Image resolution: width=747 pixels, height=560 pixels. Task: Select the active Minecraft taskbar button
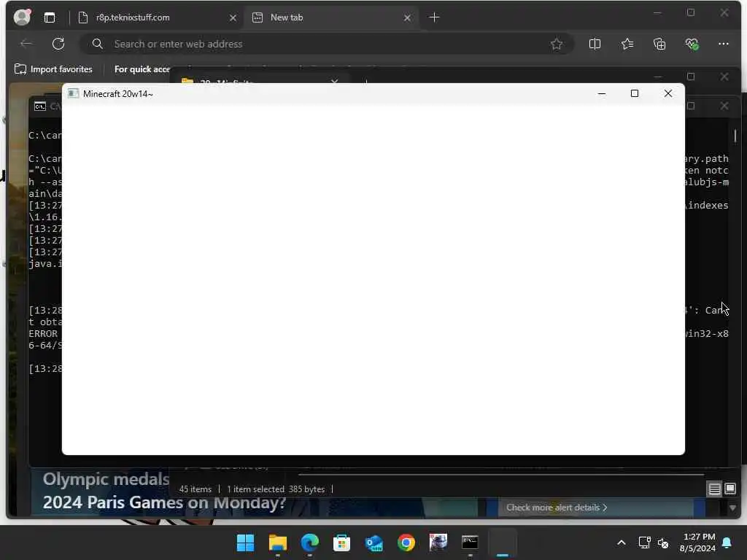(x=503, y=542)
